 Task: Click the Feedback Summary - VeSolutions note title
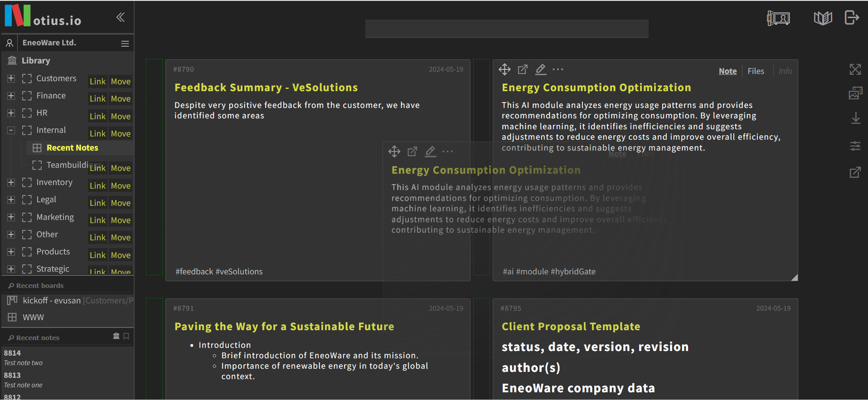[x=266, y=88]
